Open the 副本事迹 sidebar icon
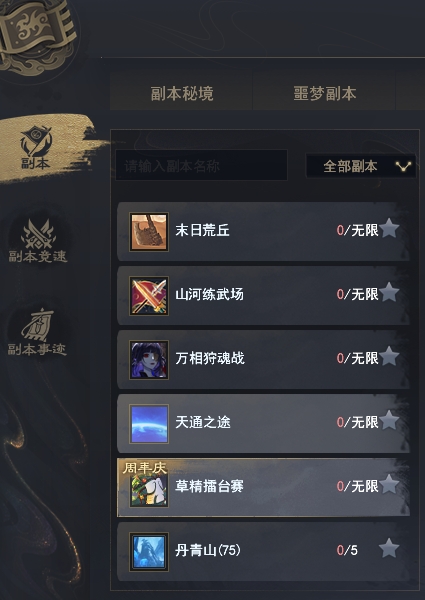 point(37,332)
